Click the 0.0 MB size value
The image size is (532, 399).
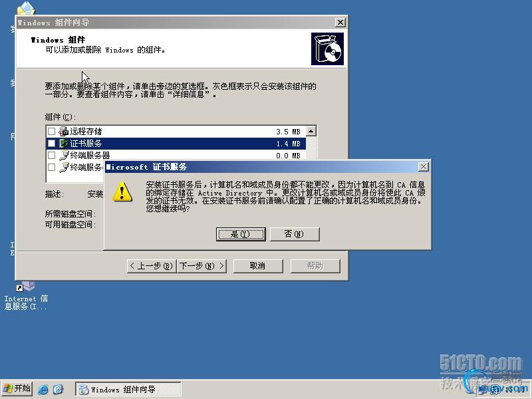(288, 156)
